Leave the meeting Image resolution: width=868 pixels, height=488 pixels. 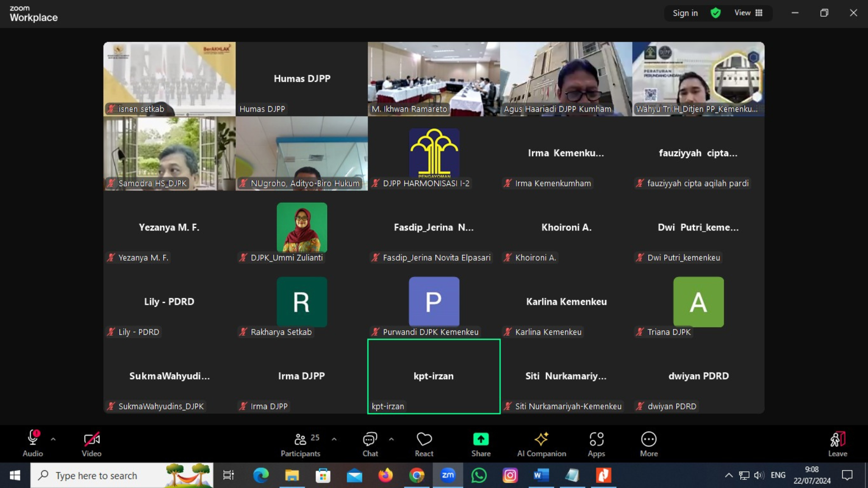837,443
